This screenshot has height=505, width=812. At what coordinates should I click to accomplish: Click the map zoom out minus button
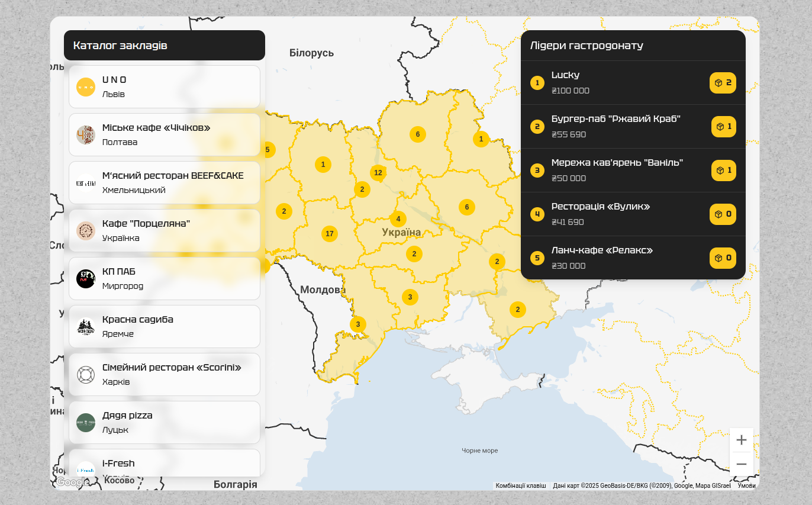click(x=742, y=464)
